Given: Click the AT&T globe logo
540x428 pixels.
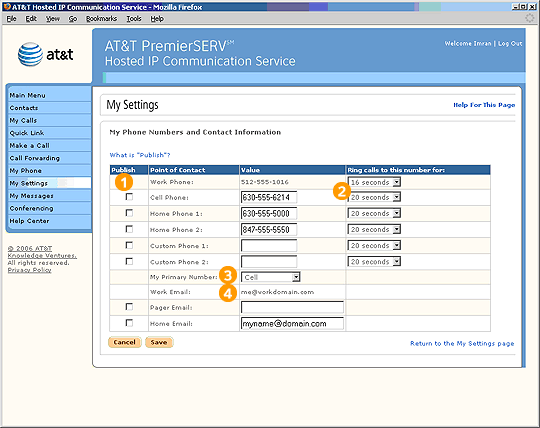Looking at the screenshot, I should [x=30, y=54].
